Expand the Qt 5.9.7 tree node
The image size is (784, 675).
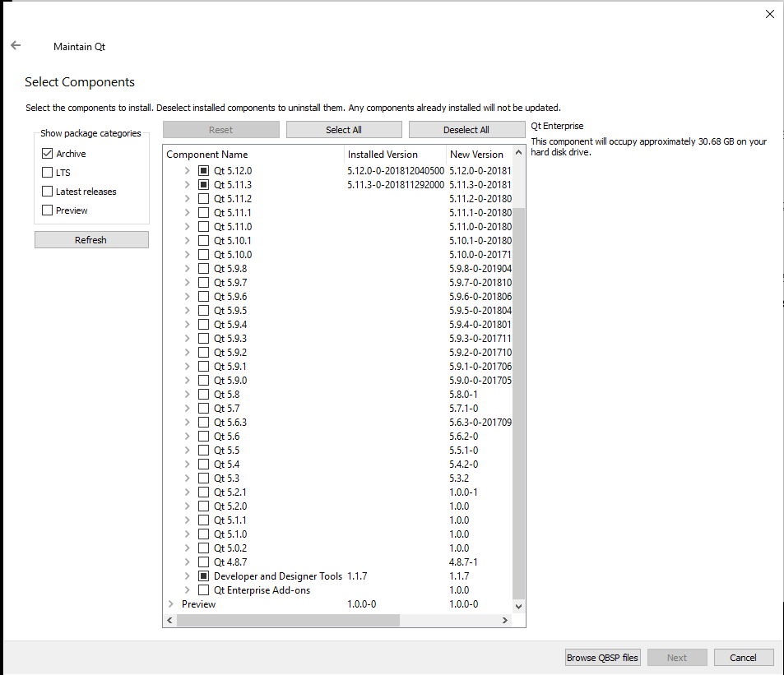click(187, 283)
